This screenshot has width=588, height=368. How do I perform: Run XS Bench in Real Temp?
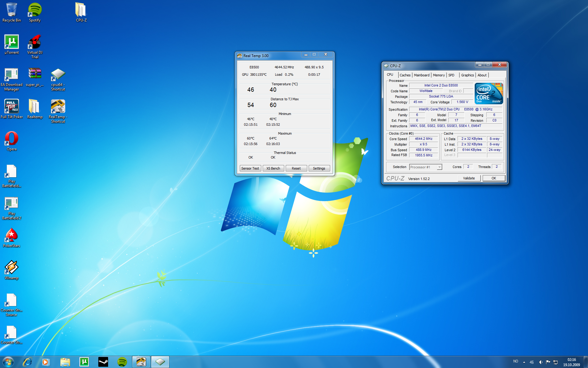[273, 168]
